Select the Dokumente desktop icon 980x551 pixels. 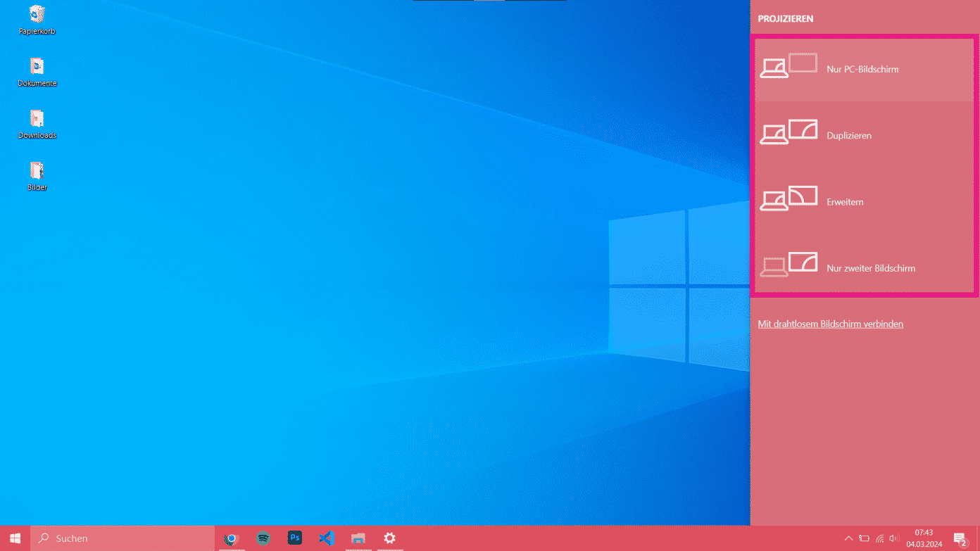tap(37, 72)
